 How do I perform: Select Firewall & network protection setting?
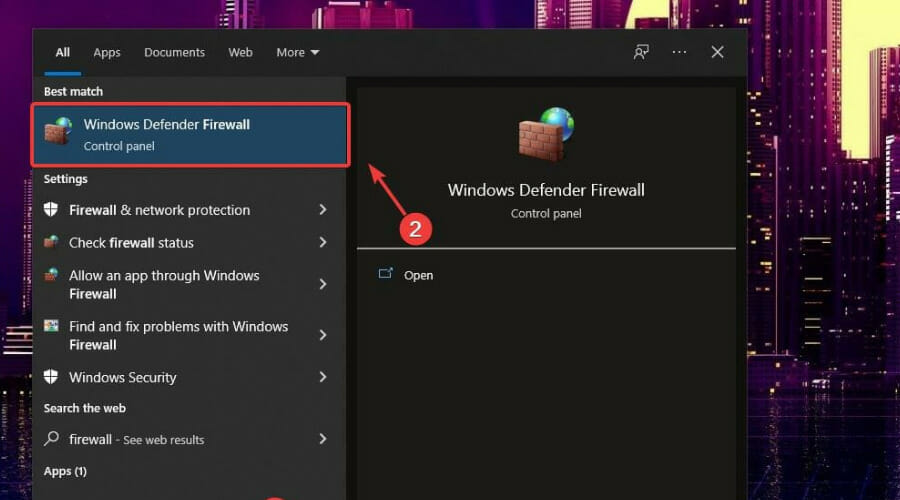click(190, 210)
